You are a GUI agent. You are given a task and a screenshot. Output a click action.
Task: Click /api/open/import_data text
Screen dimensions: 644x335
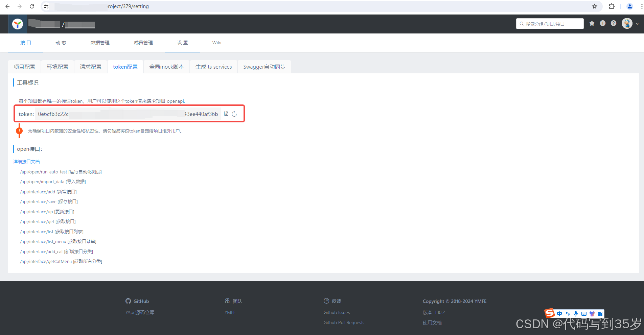[42, 182]
